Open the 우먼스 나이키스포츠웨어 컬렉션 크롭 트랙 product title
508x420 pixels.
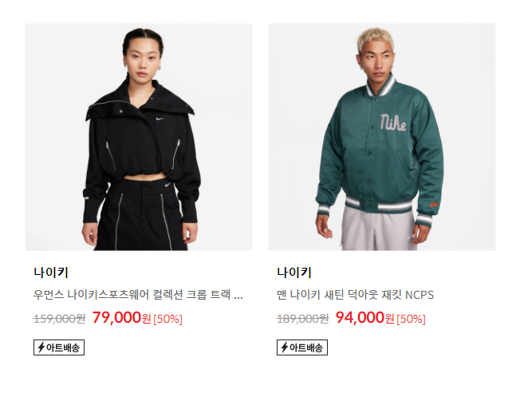(x=138, y=295)
